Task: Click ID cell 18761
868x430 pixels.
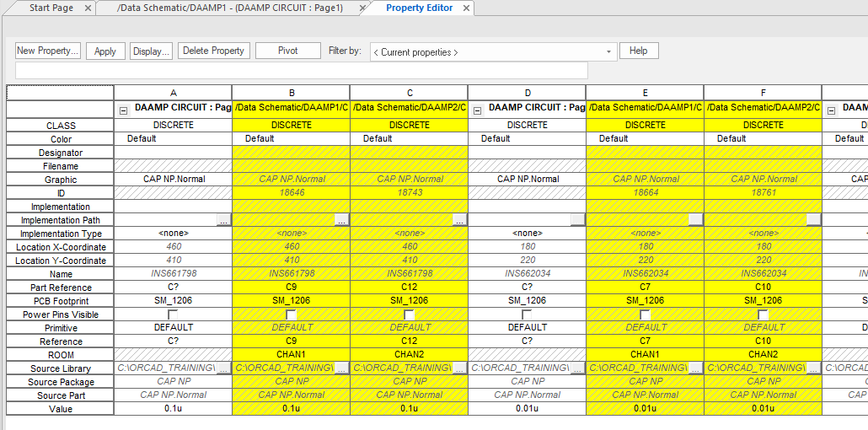Action: click(x=763, y=193)
